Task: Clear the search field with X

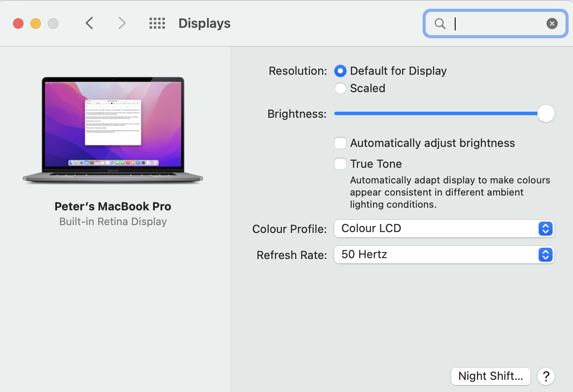Action: point(552,23)
